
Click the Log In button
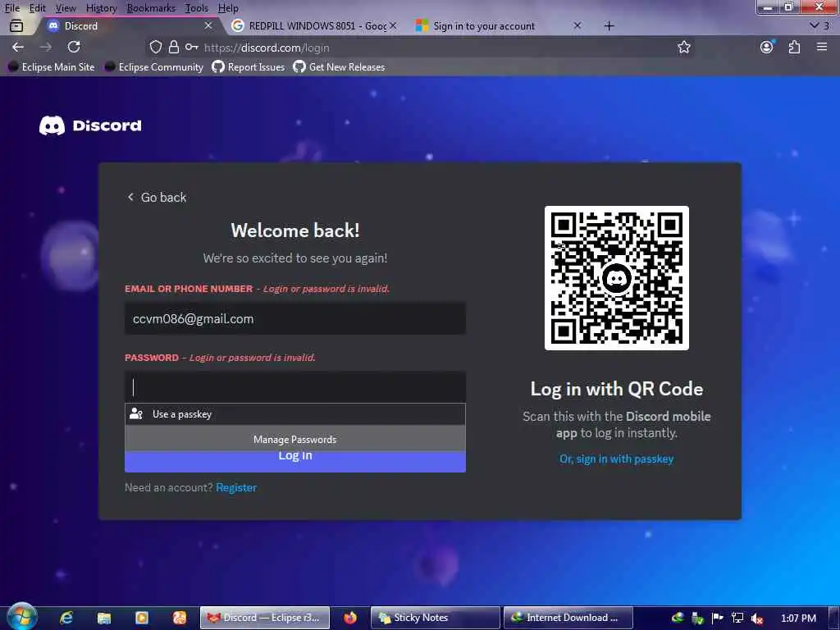(x=295, y=461)
